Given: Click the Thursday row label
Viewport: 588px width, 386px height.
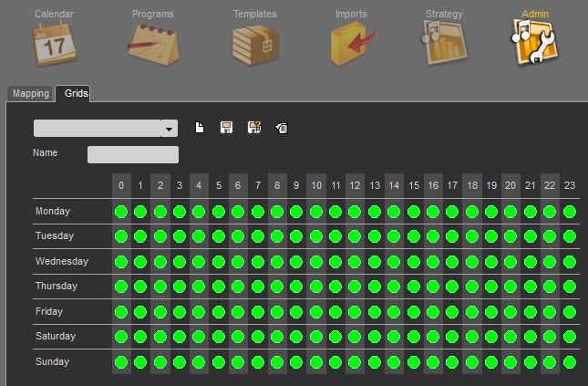Looking at the screenshot, I should tap(57, 287).
